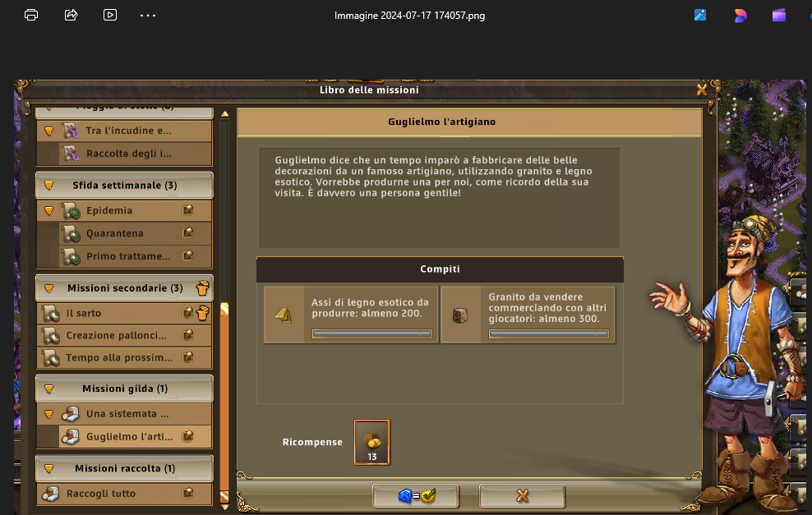Viewport: 812px width, 515px height.
Task: Click the trash icon next to Il sarto
Action: click(202, 313)
